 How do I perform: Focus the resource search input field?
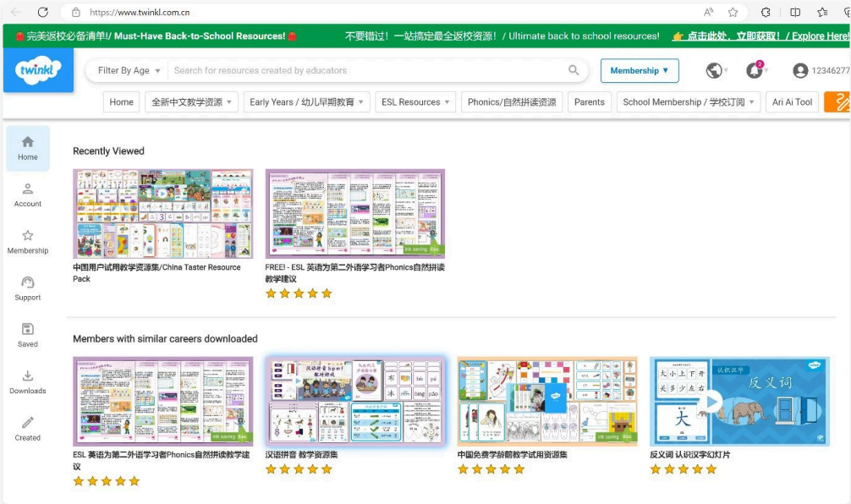368,70
